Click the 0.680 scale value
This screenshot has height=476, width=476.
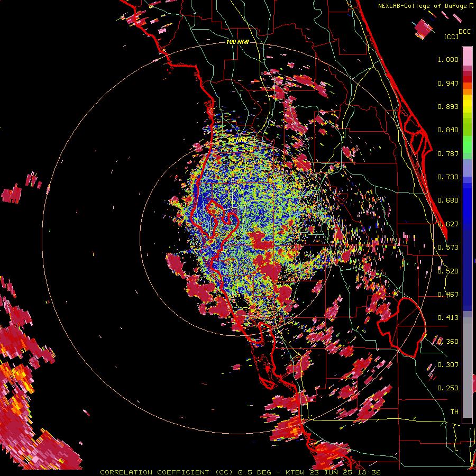(x=448, y=200)
